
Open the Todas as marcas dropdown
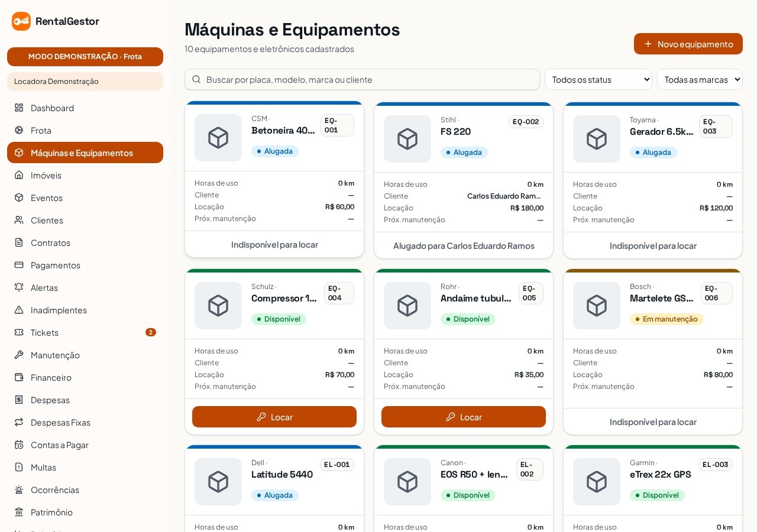(700, 79)
